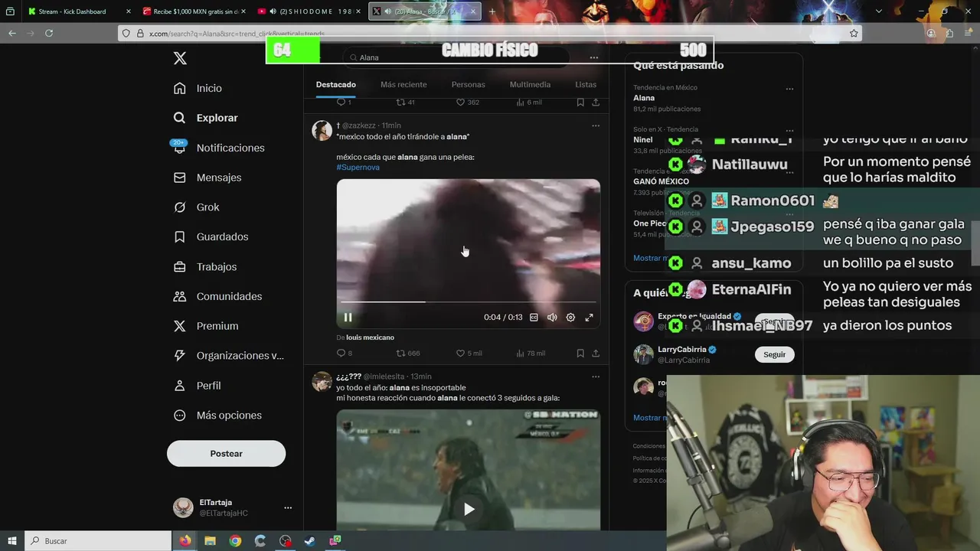Open Notificaciones bell icon
The height and width of the screenshot is (551, 980).
click(180, 148)
